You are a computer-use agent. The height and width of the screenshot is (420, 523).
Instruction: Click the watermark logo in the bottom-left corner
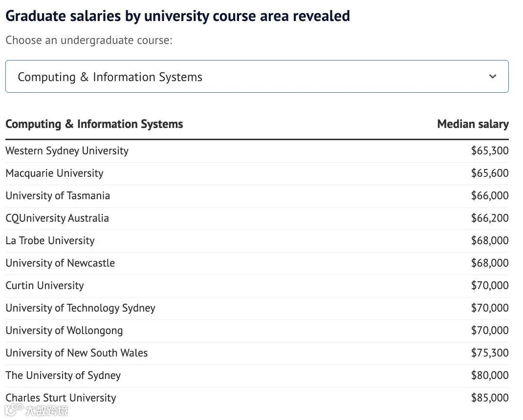click(36, 410)
